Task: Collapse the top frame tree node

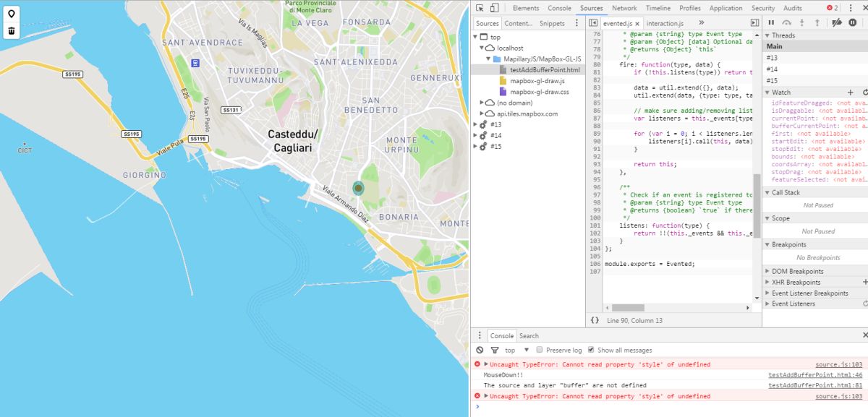Action: tap(475, 37)
